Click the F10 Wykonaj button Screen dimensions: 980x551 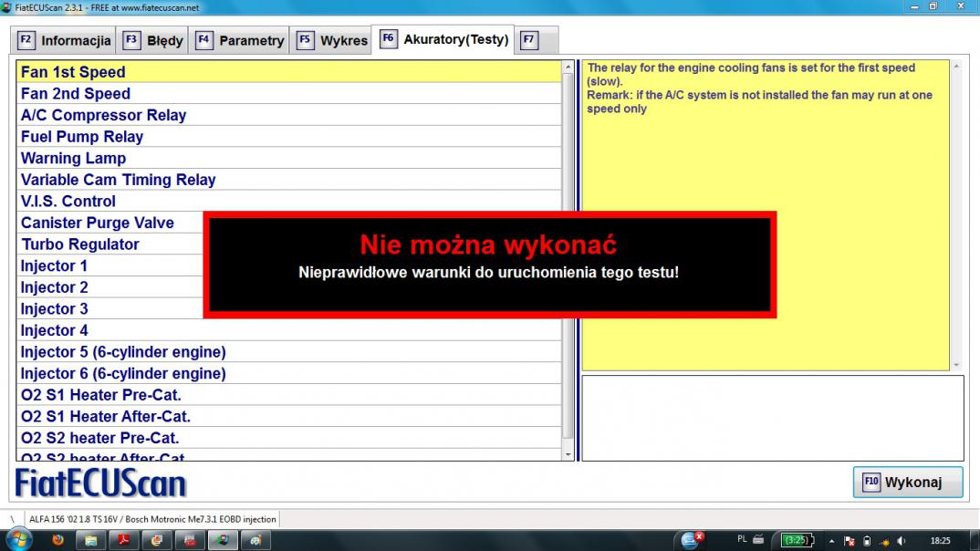[908, 483]
